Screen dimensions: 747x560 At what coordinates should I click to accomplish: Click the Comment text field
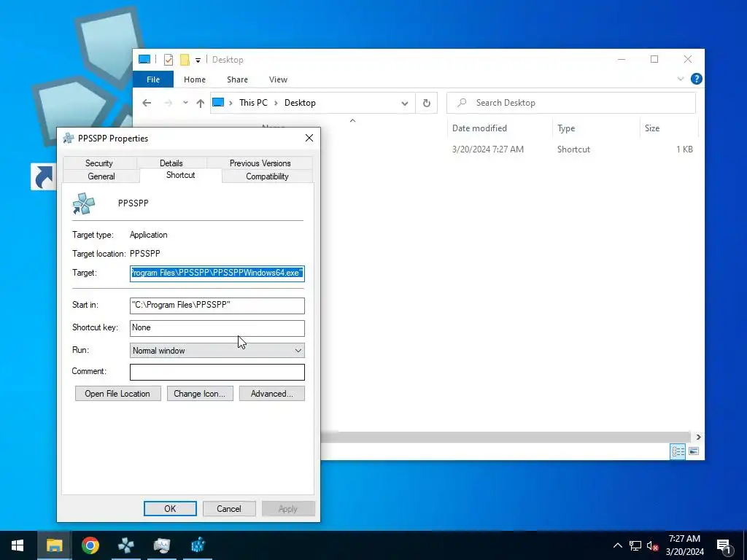point(217,373)
